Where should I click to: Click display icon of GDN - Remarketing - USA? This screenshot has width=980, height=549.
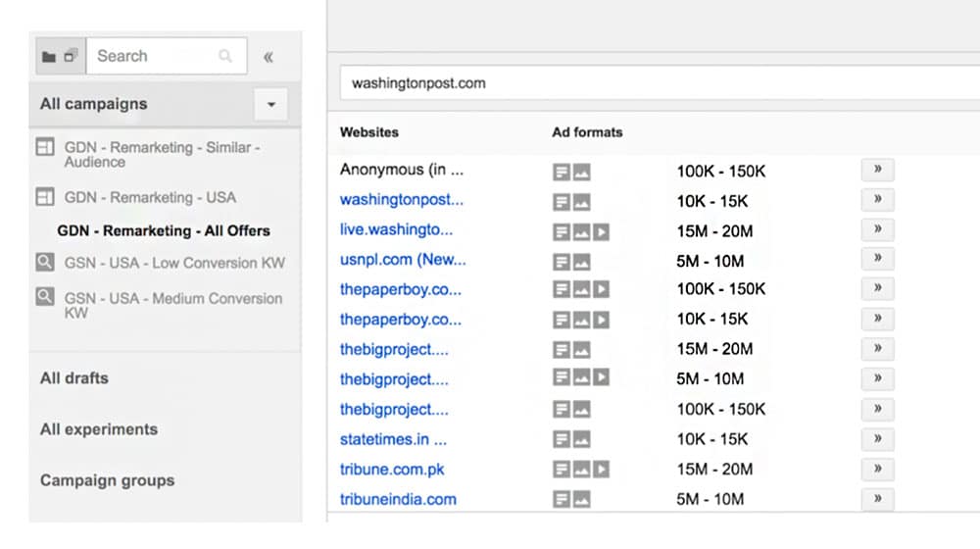[45, 197]
